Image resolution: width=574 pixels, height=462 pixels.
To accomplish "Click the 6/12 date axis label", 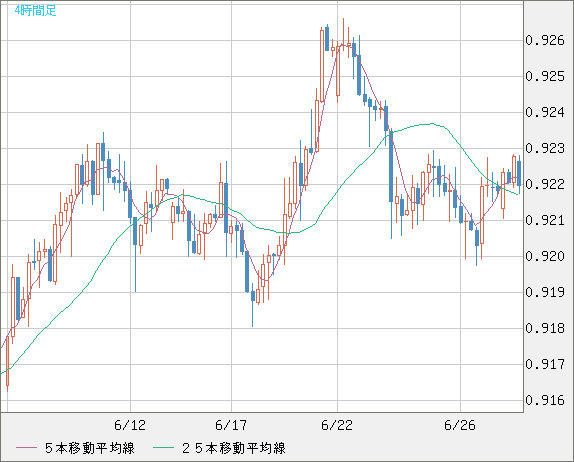I will [x=130, y=425].
